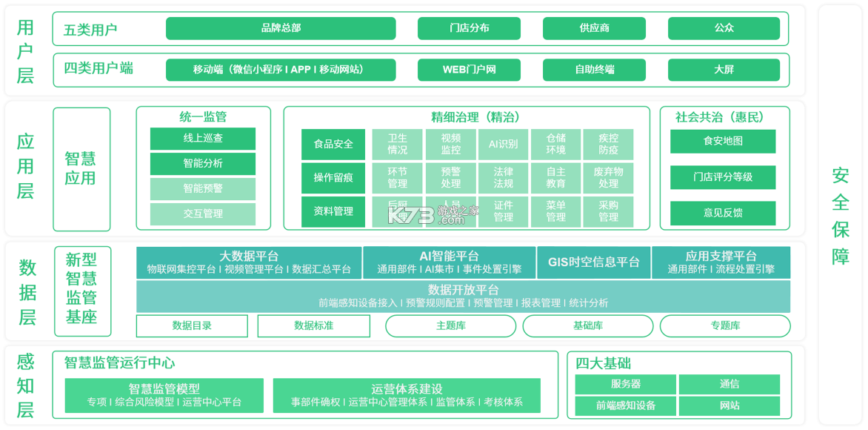This screenshot has width=868, height=430.
Task: Click the 大屏 client box
Action: pyautogui.click(x=724, y=70)
